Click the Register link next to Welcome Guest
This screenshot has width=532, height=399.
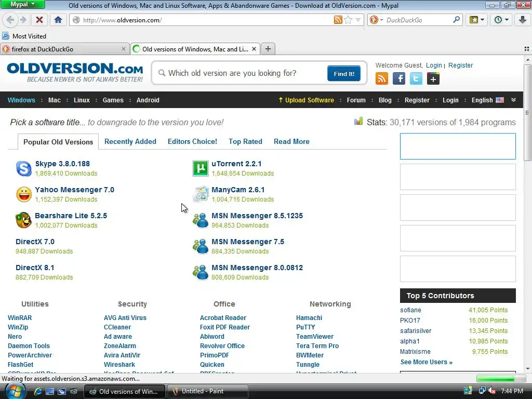point(460,65)
